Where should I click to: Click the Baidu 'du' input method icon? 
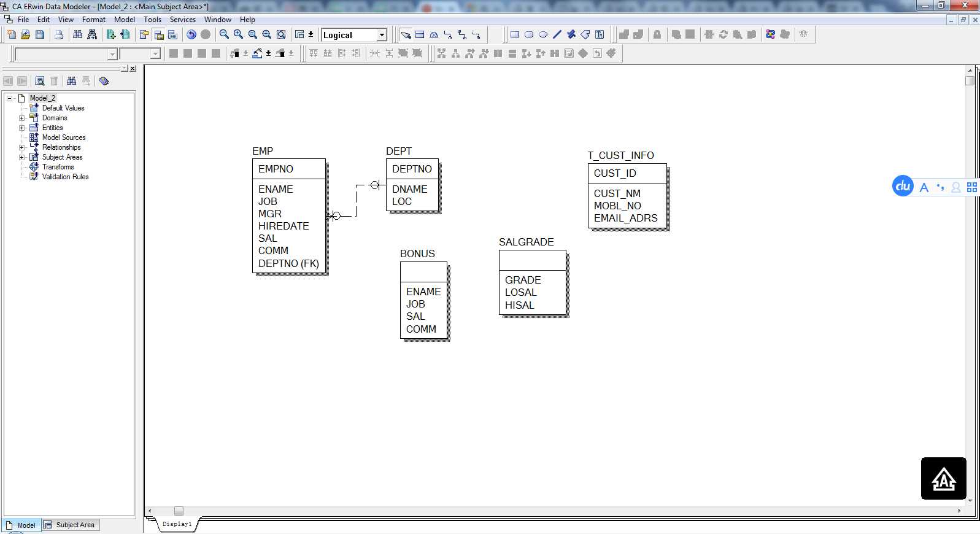903,186
